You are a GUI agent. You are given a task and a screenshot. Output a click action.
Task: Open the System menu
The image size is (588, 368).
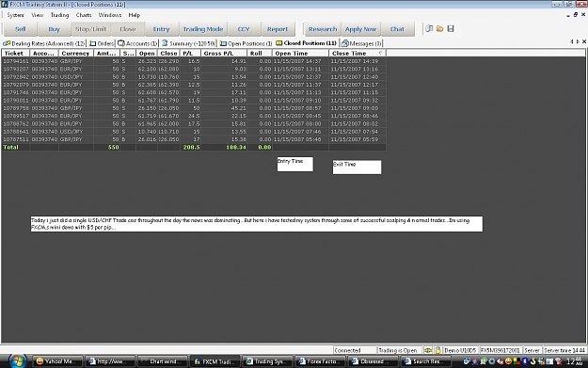click(15, 15)
